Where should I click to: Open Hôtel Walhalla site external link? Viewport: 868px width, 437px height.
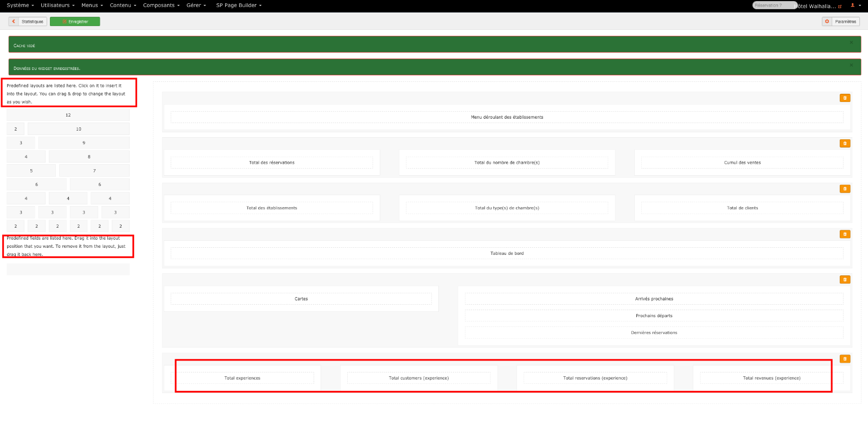840,7
